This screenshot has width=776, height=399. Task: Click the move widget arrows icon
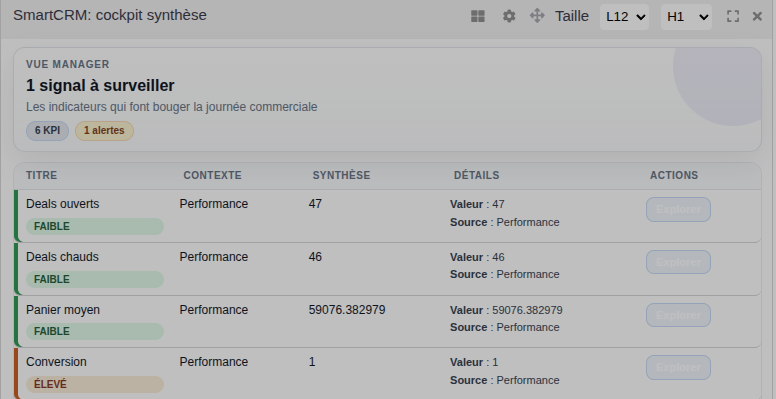[537, 16]
